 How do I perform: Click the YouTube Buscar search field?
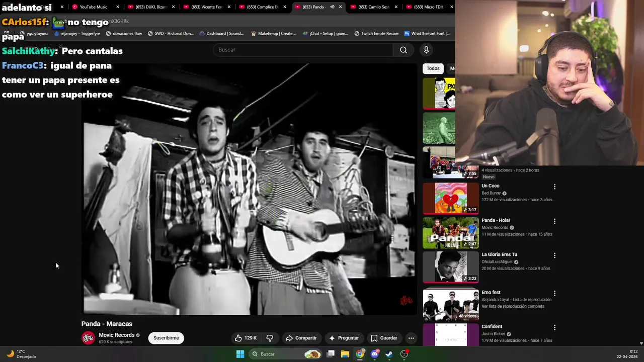click(x=303, y=50)
